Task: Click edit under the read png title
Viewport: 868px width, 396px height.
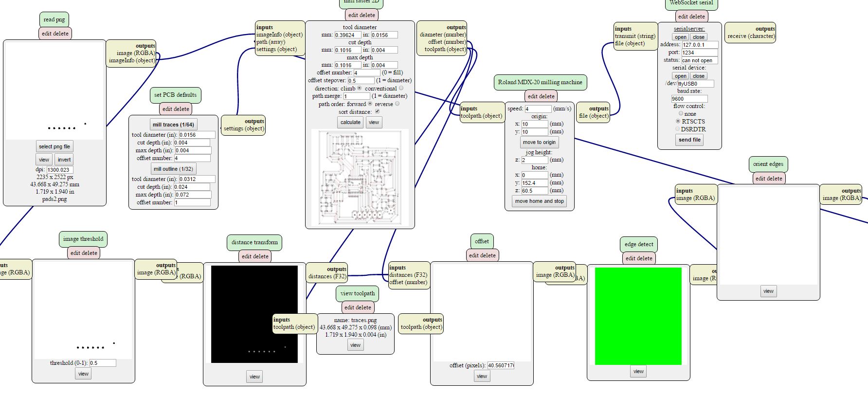Action: (x=47, y=34)
